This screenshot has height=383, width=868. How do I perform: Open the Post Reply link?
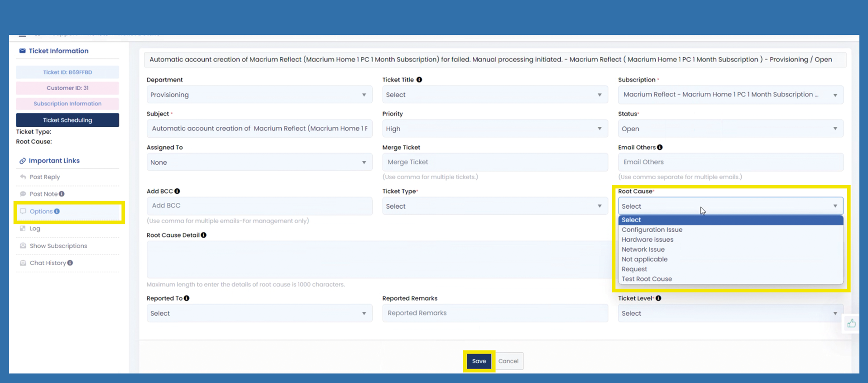[44, 177]
